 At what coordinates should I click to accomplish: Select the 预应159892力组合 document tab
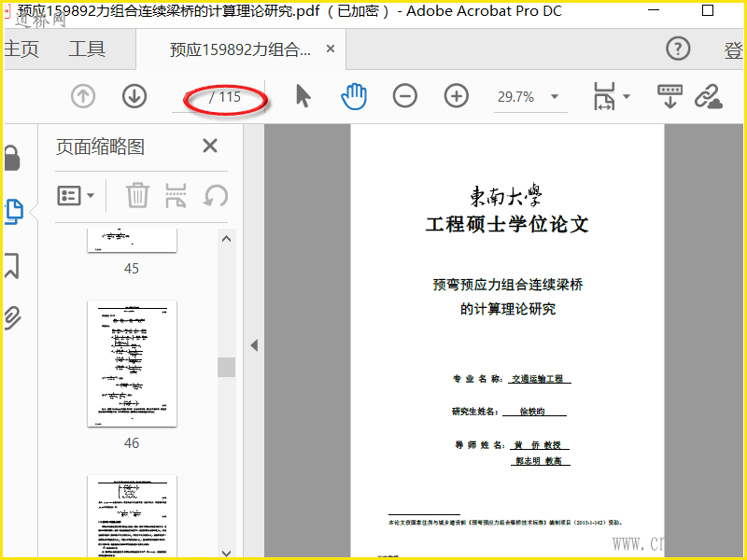point(240,49)
